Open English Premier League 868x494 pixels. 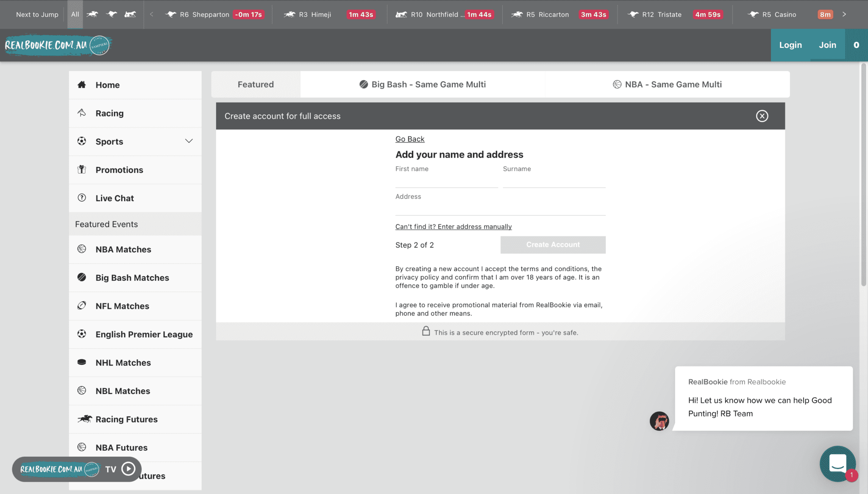(135, 335)
